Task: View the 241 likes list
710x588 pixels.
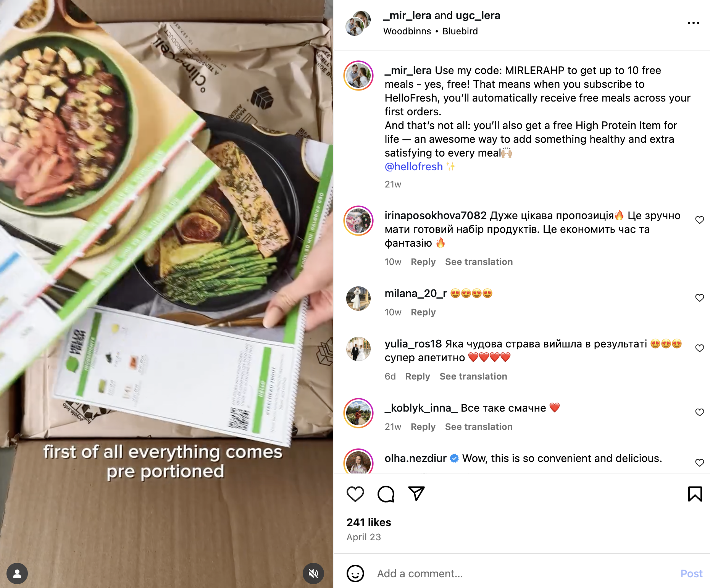Action: tap(369, 522)
